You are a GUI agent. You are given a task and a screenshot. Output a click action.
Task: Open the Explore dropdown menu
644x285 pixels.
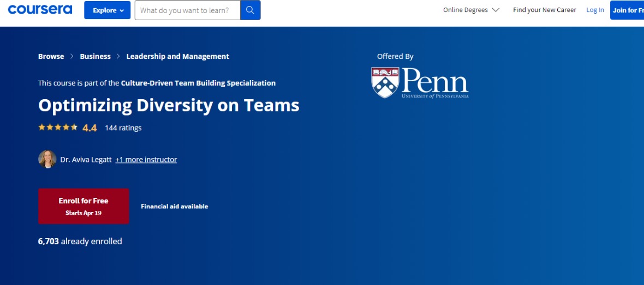pos(107,10)
